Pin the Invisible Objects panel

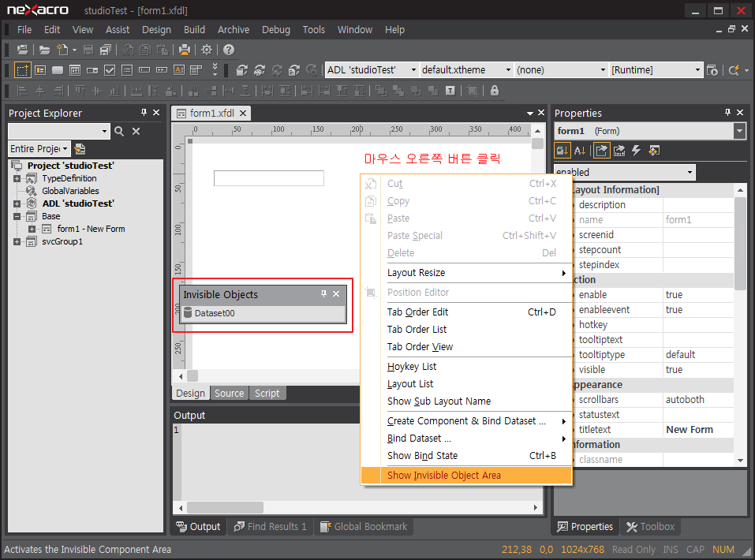click(x=323, y=294)
